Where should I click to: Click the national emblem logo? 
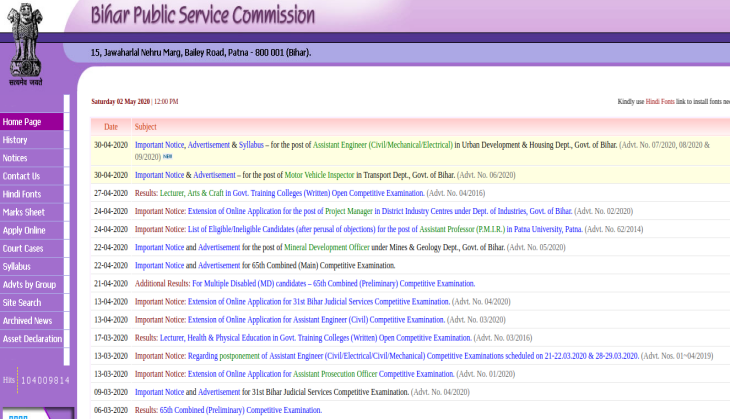point(26,44)
